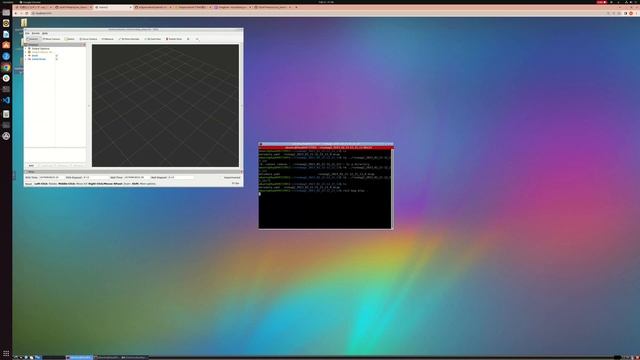Viewport: 640px width, 360px height.
Task: Select the Move Camera tool
Action: click(x=52, y=39)
